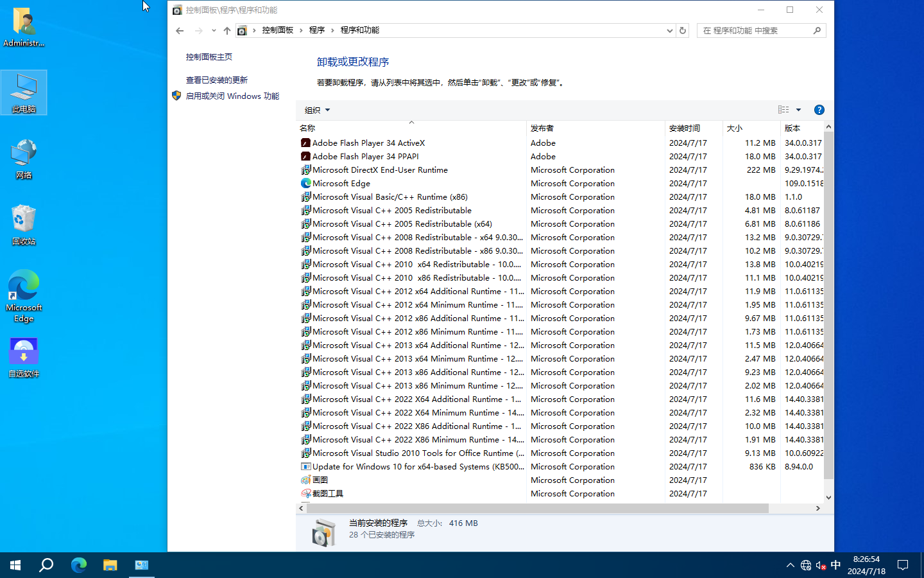The width and height of the screenshot is (924, 578).
Task: Click the Adobe Flash Player 34 PPAPI icon
Action: [x=306, y=157]
